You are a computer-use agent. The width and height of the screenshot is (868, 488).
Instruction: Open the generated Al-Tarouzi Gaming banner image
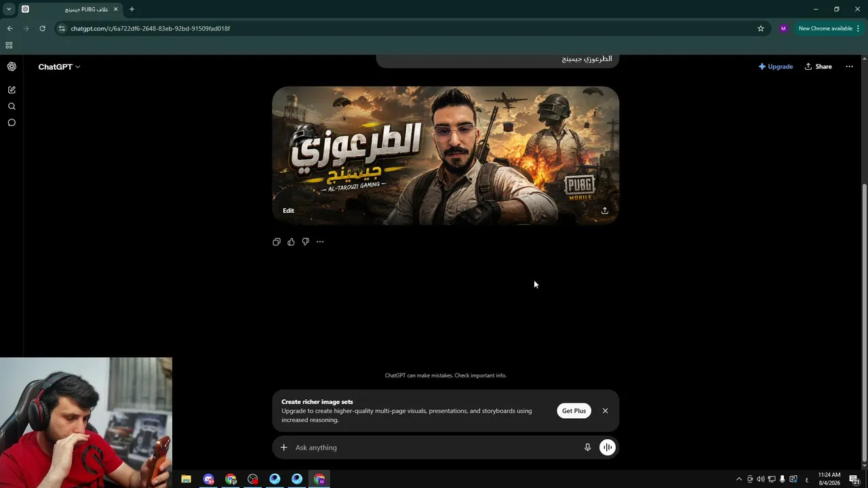tap(446, 155)
